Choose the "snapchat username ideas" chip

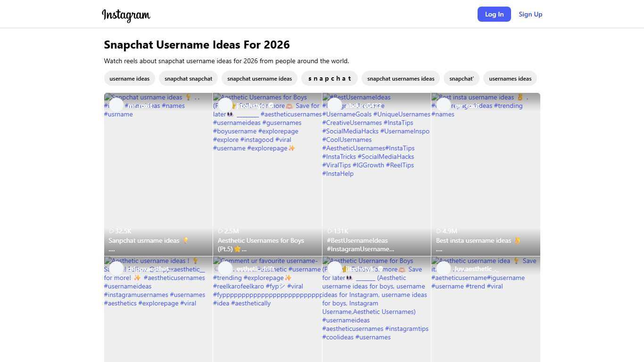point(259,79)
